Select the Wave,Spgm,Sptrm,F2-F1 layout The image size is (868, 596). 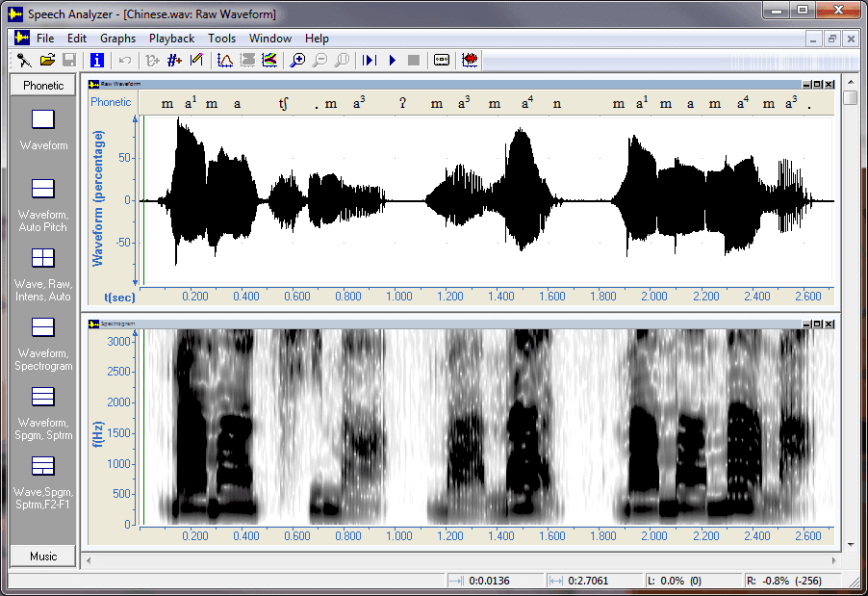tap(42, 477)
